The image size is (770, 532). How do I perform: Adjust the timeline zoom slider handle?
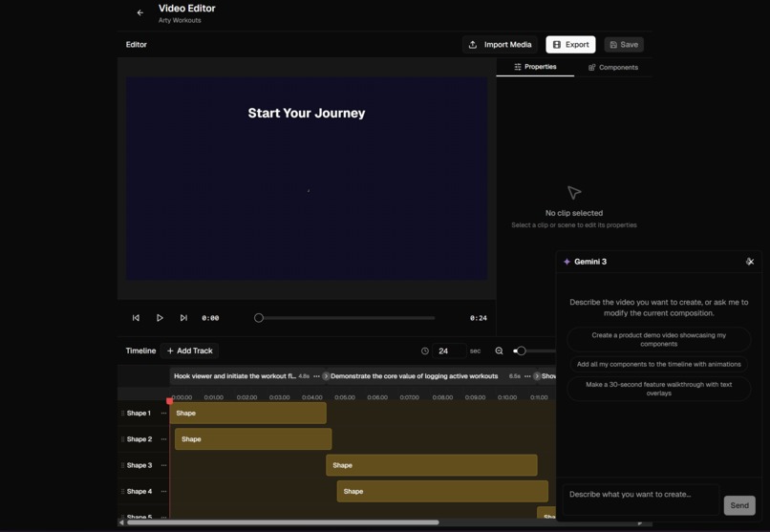[x=521, y=351]
